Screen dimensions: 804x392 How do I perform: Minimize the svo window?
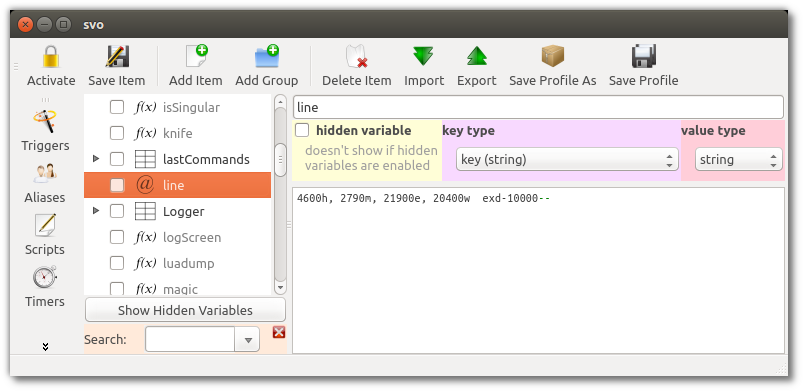pyautogui.click(x=45, y=24)
